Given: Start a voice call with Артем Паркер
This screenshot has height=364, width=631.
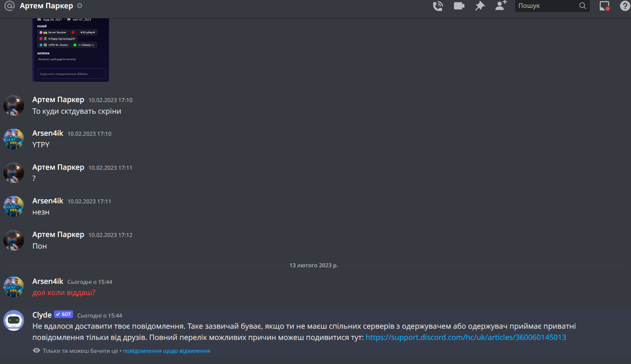Looking at the screenshot, I should 438,6.
